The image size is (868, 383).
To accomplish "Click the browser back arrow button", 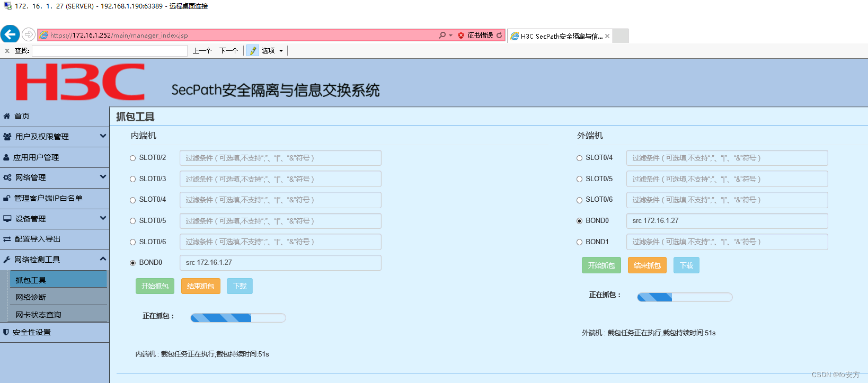I will [10, 34].
